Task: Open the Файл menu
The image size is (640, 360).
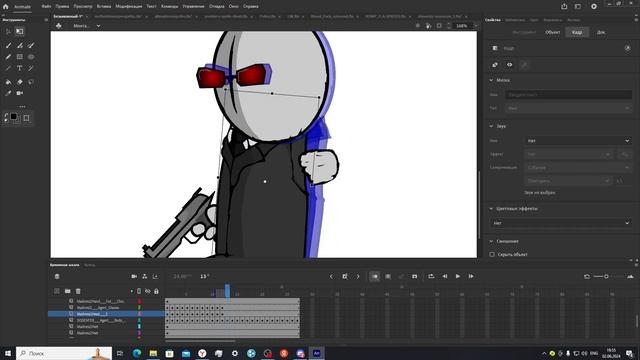Action: click(46, 6)
